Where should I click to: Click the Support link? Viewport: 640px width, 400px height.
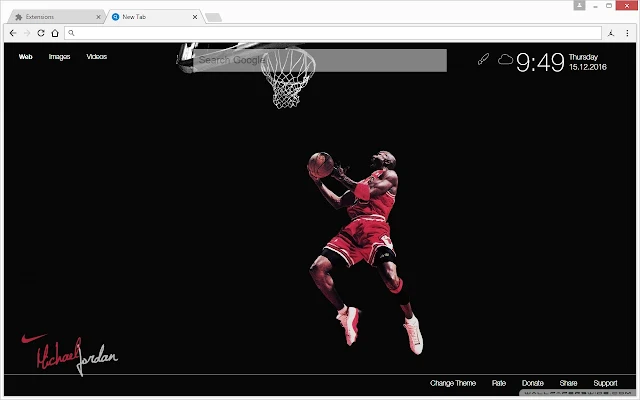[x=605, y=383]
